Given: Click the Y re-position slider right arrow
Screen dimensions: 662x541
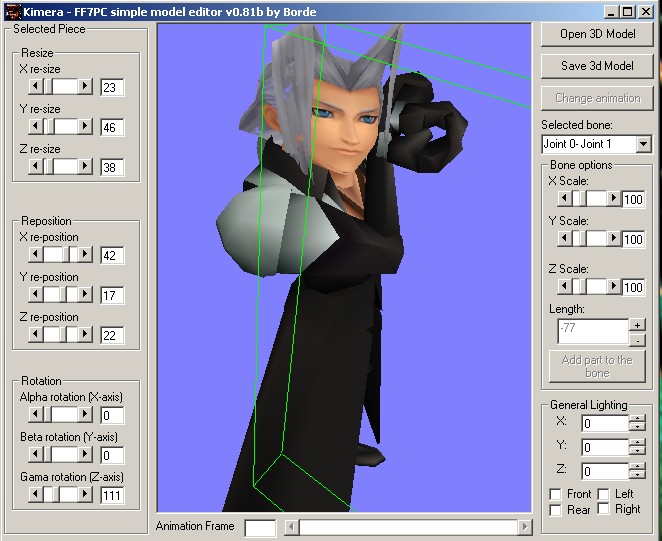Looking at the screenshot, I should click(x=85, y=295).
